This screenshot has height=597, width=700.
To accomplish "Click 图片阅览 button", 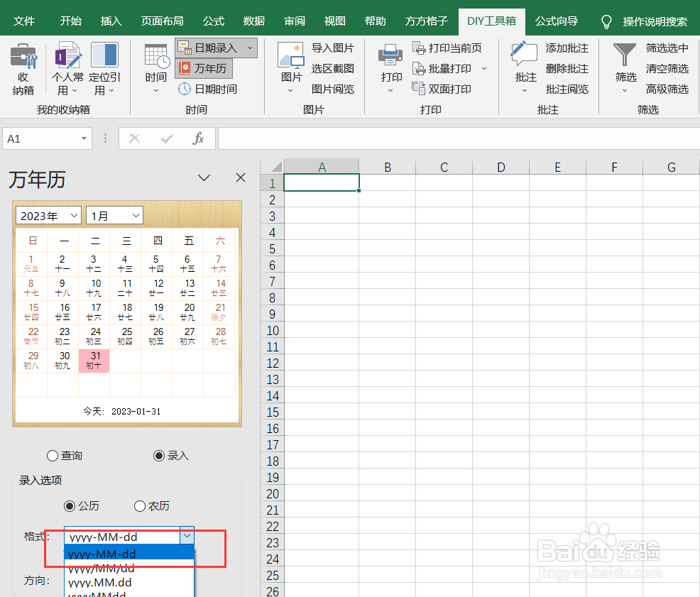I will (332, 89).
